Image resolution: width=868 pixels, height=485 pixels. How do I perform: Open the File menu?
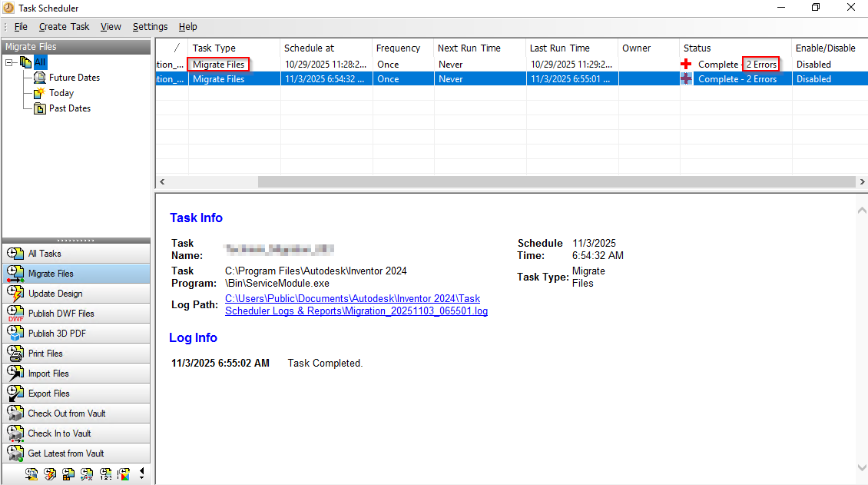tap(21, 27)
